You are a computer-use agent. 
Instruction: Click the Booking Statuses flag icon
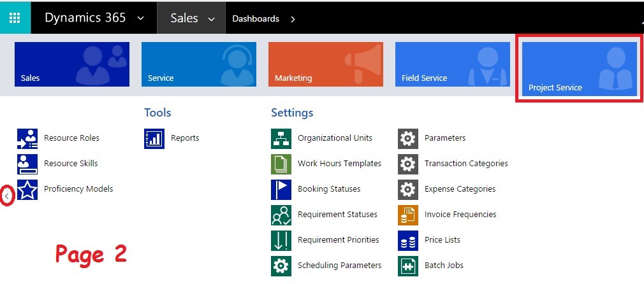tap(281, 189)
